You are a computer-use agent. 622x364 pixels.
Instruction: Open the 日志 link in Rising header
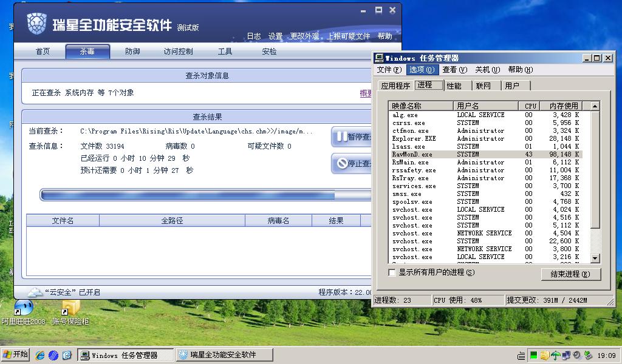tap(254, 36)
